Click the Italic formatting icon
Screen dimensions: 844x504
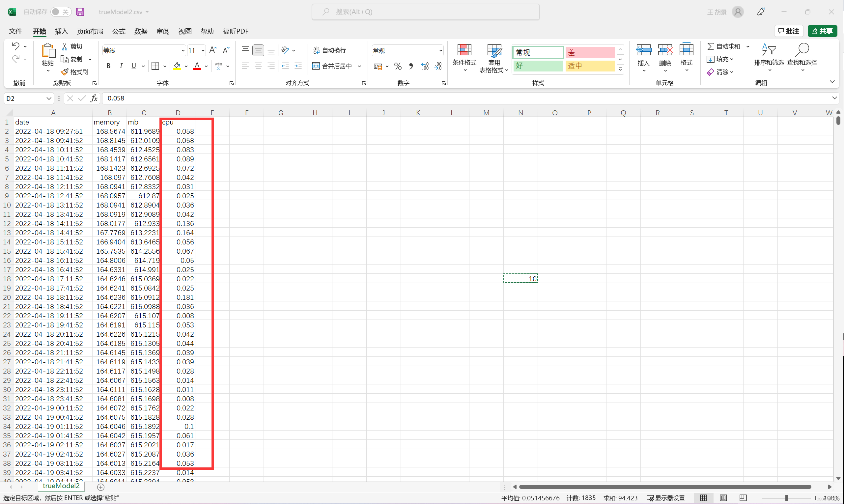pos(121,66)
